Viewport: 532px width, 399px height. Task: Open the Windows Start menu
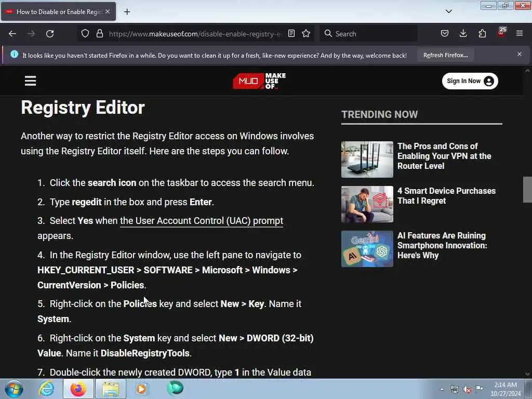point(14,389)
